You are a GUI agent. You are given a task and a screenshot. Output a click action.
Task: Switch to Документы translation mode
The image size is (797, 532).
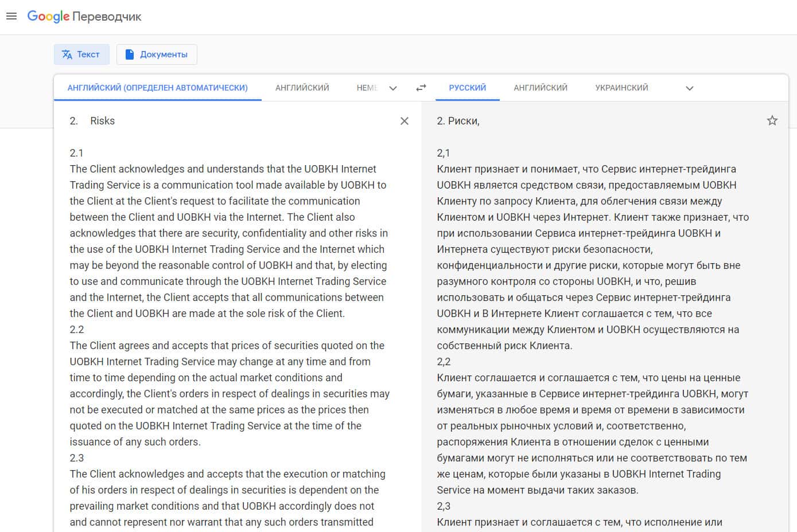click(157, 54)
